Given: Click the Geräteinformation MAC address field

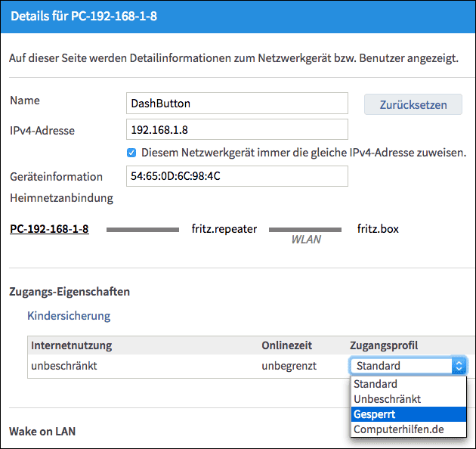Looking at the screenshot, I should point(236,176).
